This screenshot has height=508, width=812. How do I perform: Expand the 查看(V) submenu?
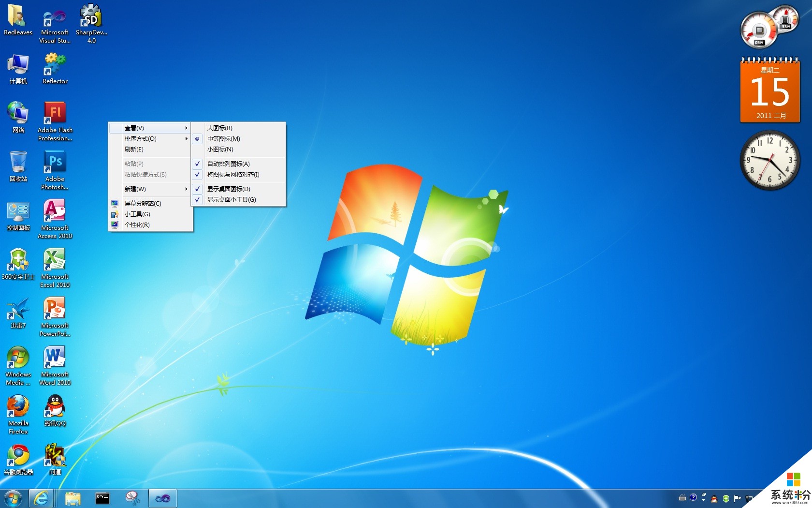(150, 128)
